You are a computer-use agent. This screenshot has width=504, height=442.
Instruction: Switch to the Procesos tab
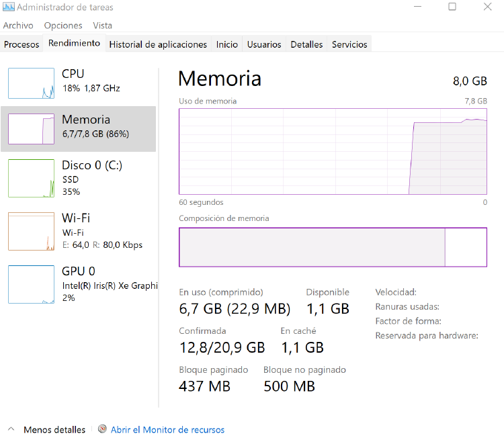[22, 44]
